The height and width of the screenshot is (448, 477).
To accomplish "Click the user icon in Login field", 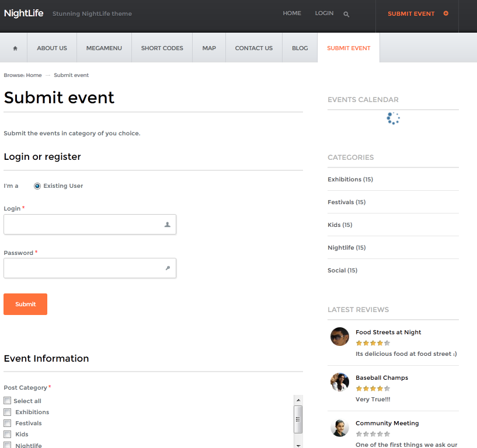I will coord(168,225).
